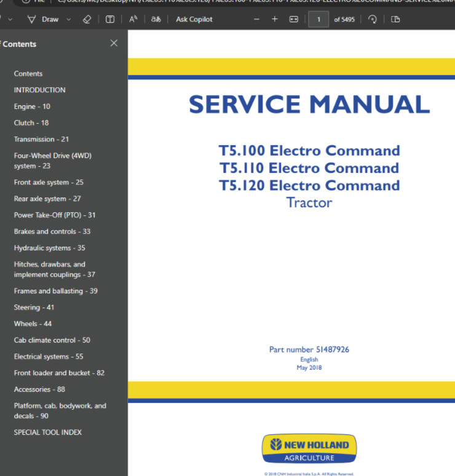Viewport: 455px width, 476px height.
Task: Click the Fit to width icon
Action: [x=293, y=20]
